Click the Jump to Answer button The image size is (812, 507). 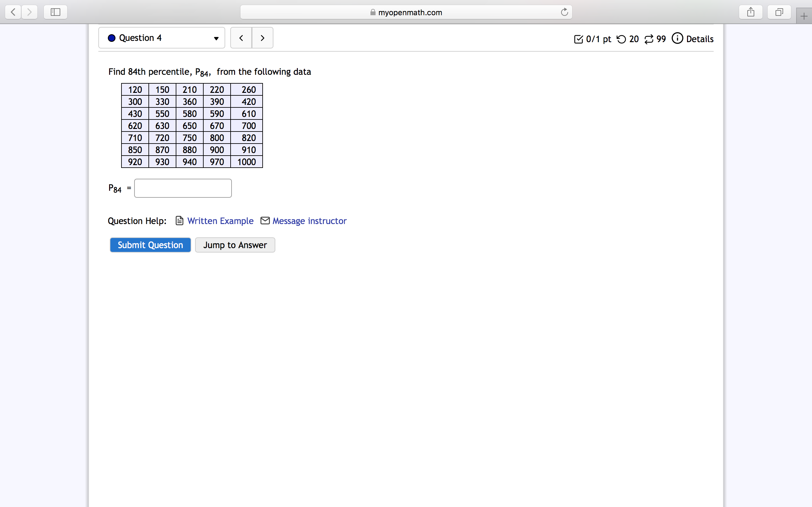235,245
